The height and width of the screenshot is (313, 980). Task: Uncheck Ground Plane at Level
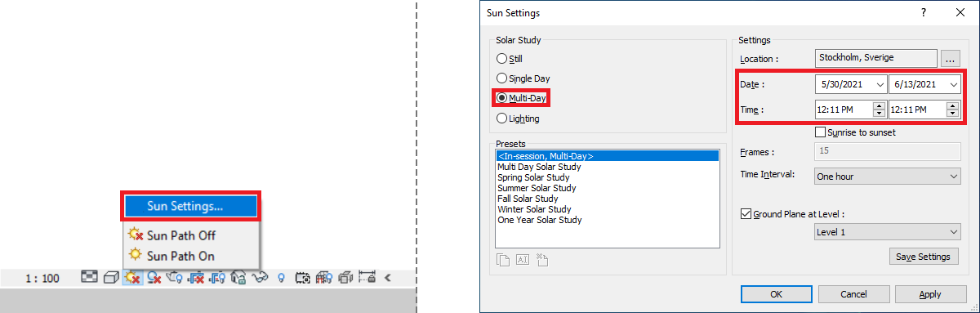(745, 214)
